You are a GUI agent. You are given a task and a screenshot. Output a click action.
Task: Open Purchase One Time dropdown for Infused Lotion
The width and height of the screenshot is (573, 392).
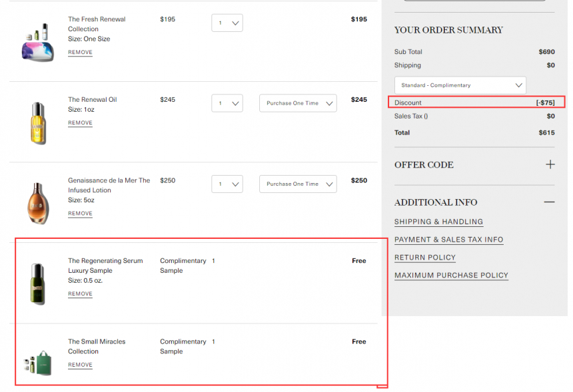[298, 184]
